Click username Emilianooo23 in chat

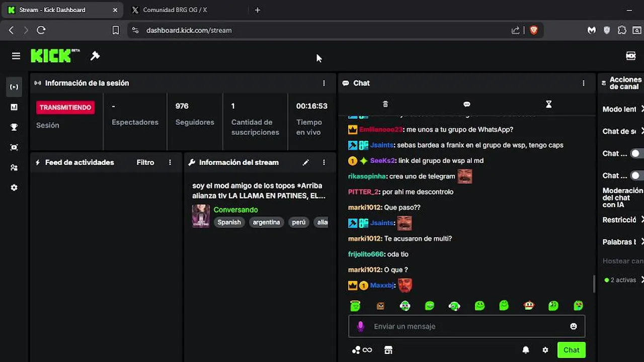(x=381, y=130)
